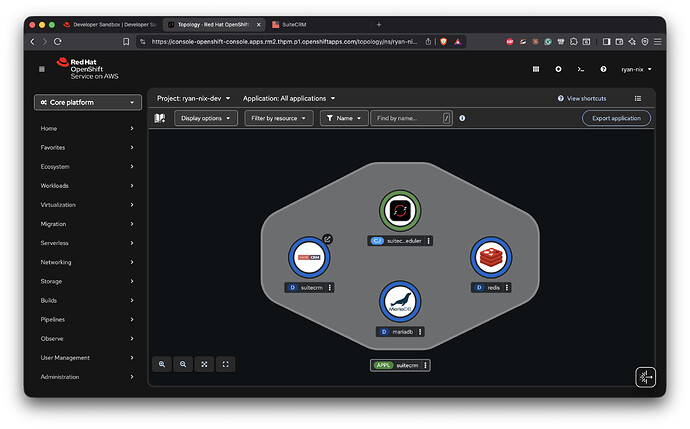Click the browser address bar URL

(284, 41)
